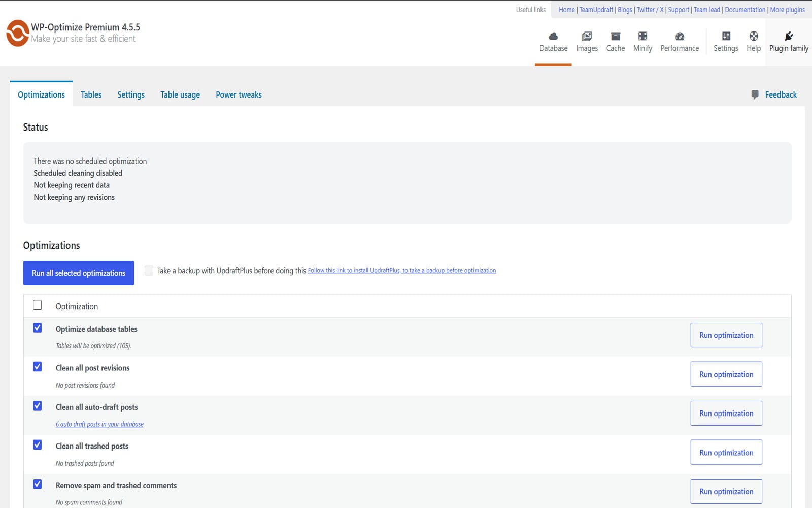Open the Cache section icon
This screenshot has width=812, height=508.
(615, 36)
